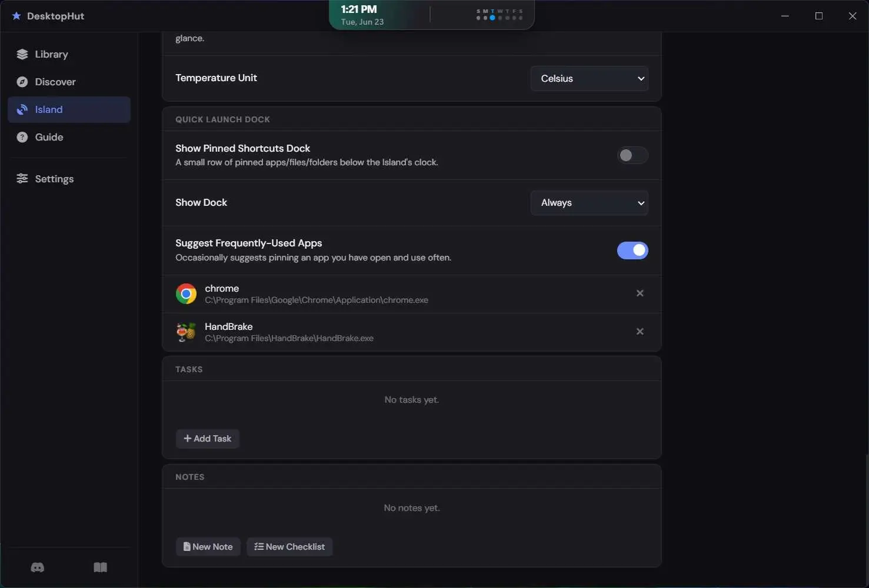
Task: Open Settings in sidebar
Action: click(x=69, y=179)
